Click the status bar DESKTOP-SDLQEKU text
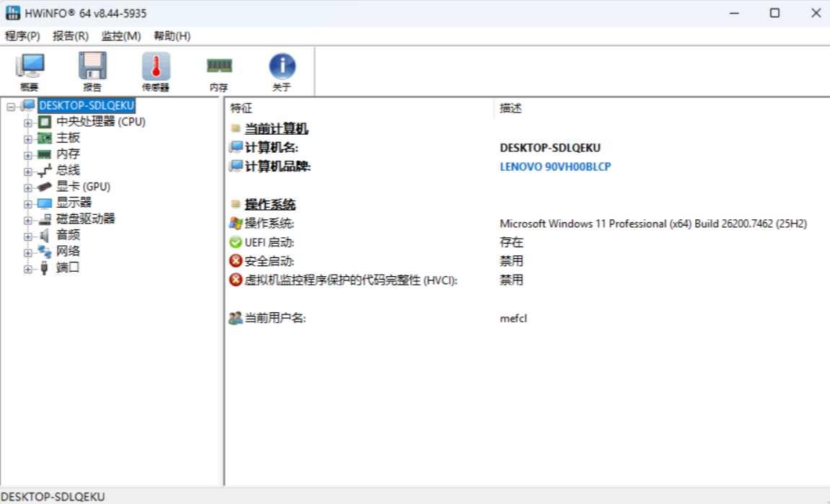This screenshot has width=830, height=504. point(53,497)
